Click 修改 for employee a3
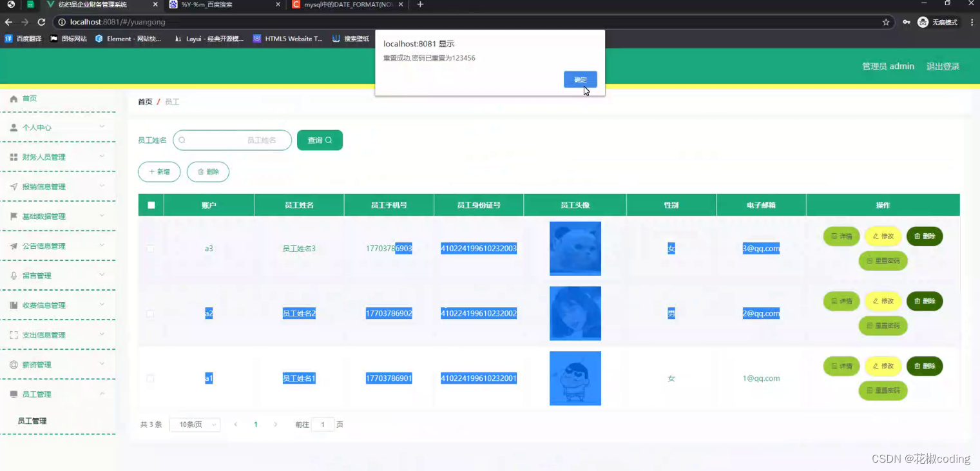The height and width of the screenshot is (471, 980). [883, 236]
